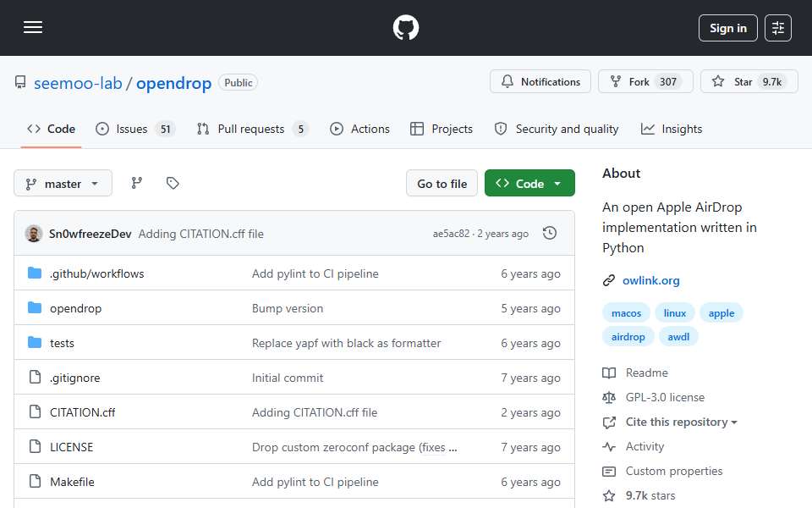Open the Projects tab
The image size is (812, 508).
[442, 129]
